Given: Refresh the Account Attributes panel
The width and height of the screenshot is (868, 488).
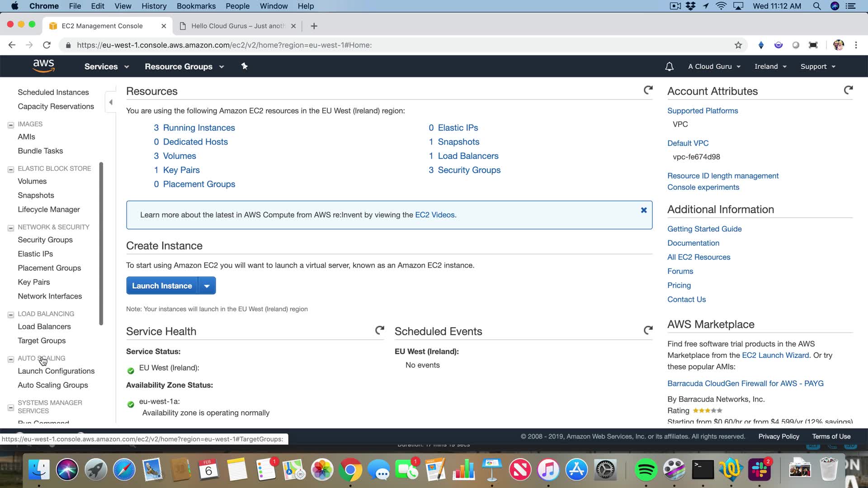Looking at the screenshot, I should pos(848,90).
